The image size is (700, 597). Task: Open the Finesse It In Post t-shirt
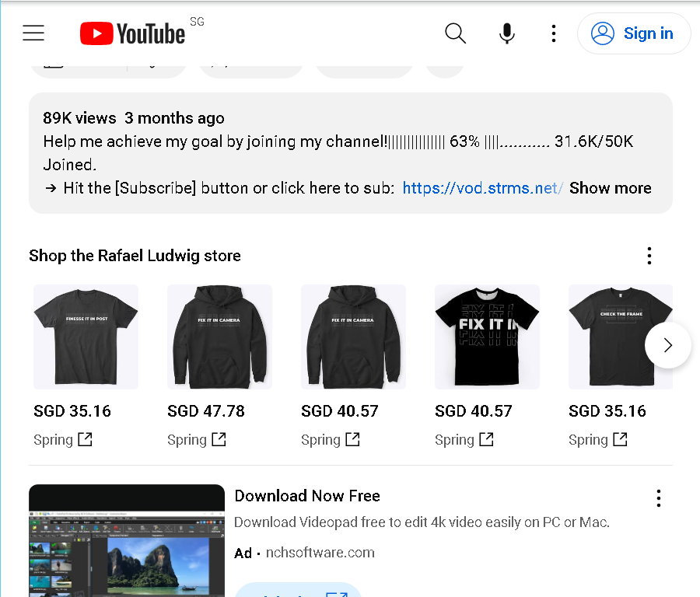(86, 337)
